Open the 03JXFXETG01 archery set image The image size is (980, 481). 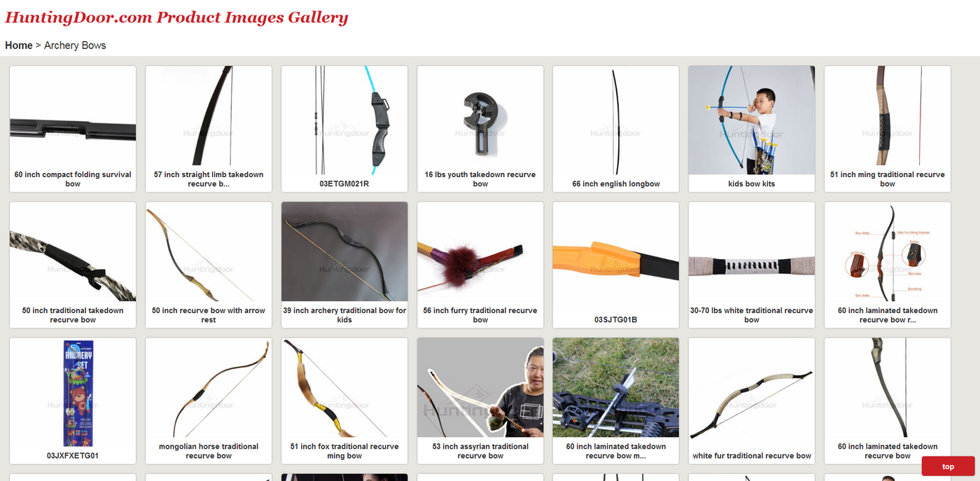click(x=73, y=392)
